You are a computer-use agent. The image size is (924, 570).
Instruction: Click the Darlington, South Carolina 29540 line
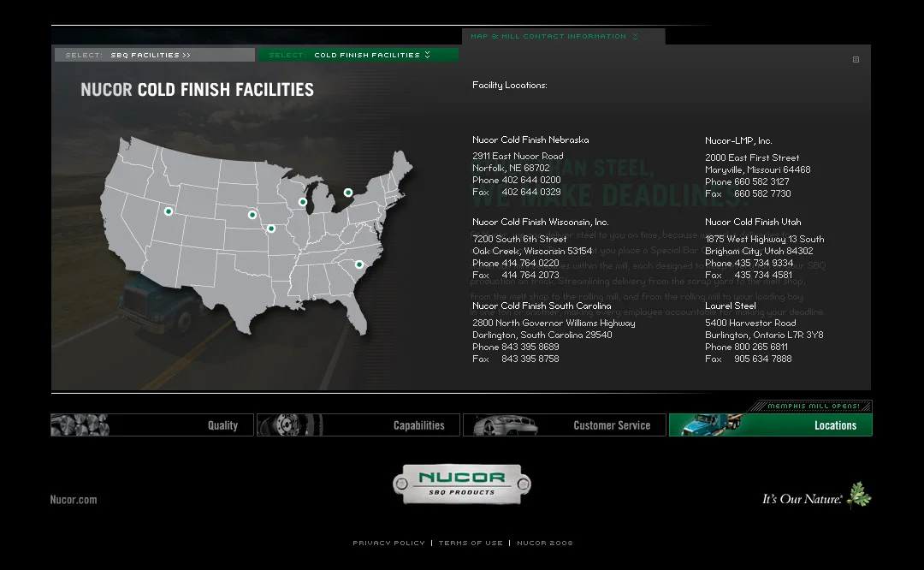point(542,335)
